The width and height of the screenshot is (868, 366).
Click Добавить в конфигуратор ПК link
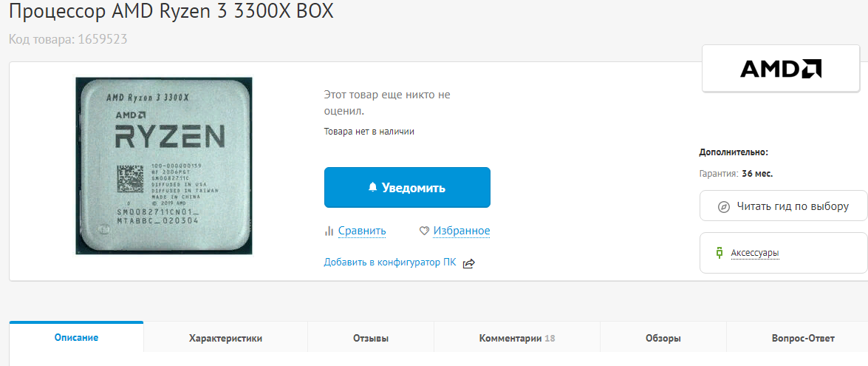pos(390,262)
